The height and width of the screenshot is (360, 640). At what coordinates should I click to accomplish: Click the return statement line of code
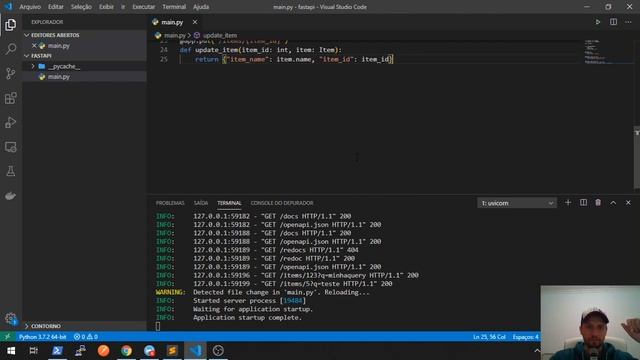[294, 60]
